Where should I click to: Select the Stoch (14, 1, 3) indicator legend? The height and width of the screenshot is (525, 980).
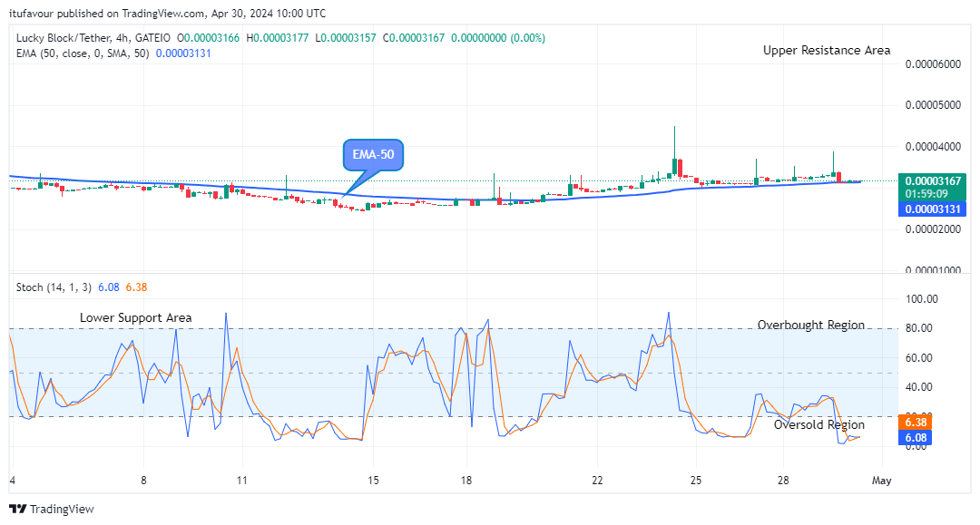pyautogui.click(x=54, y=287)
